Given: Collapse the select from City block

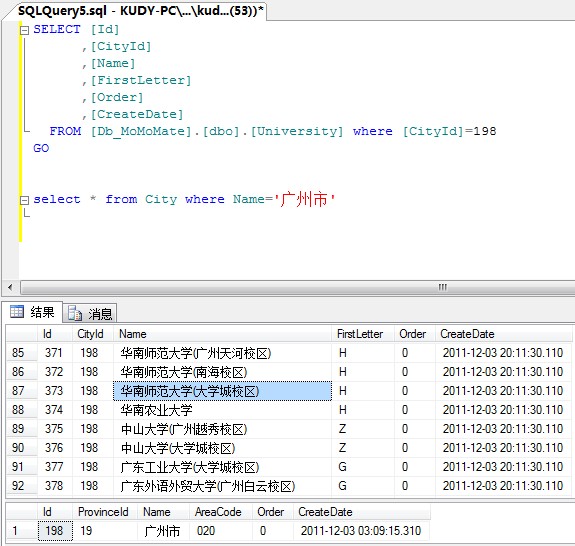Looking at the screenshot, I should [24, 200].
